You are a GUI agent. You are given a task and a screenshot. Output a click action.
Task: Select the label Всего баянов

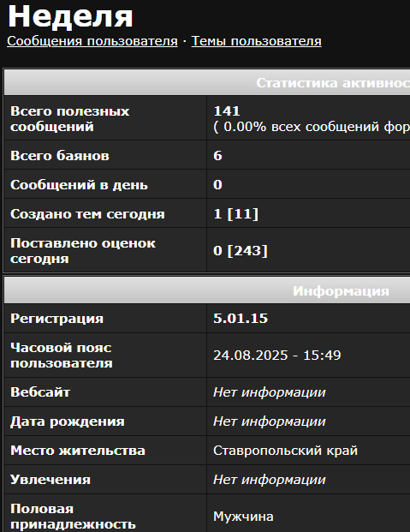coord(60,155)
